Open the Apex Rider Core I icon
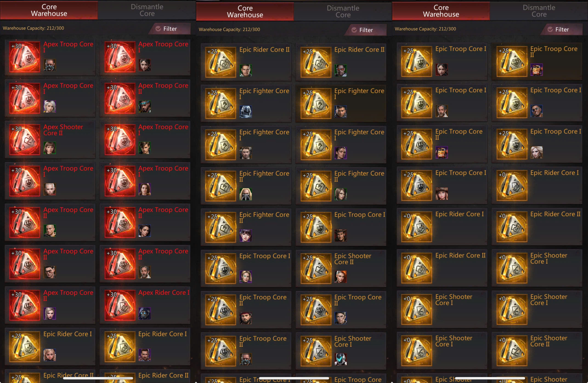 click(x=120, y=305)
